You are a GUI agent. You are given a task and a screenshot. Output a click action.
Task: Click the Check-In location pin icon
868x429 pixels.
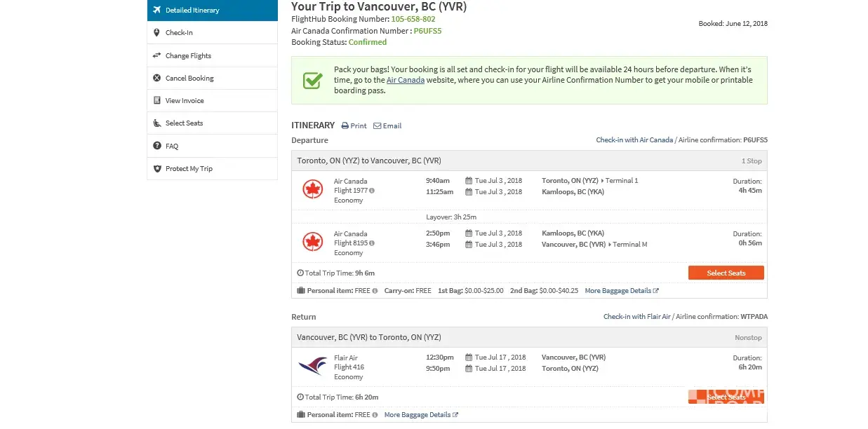(157, 32)
